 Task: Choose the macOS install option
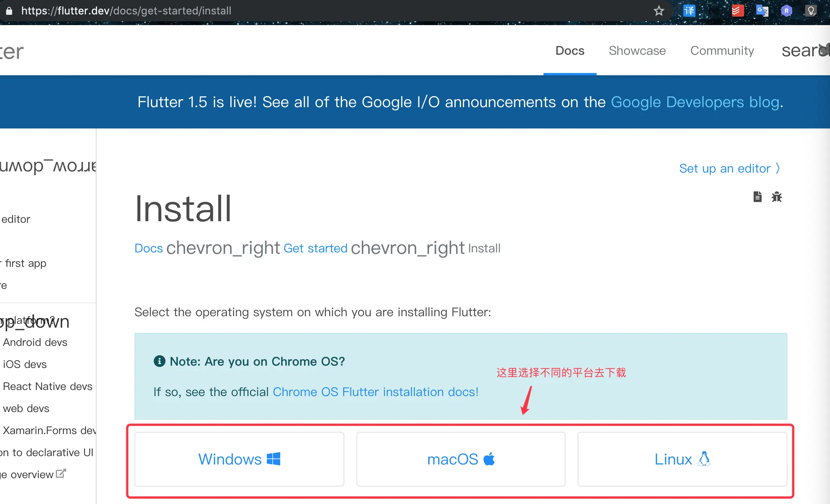[x=461, y=459]
